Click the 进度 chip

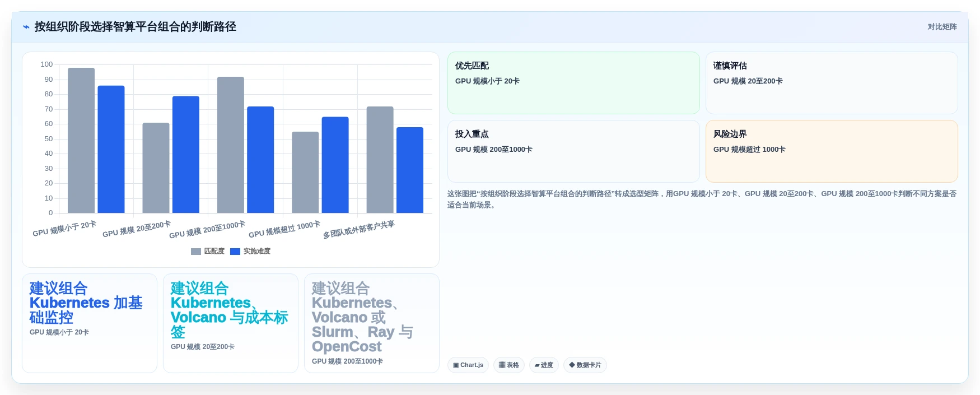[544, 365]
